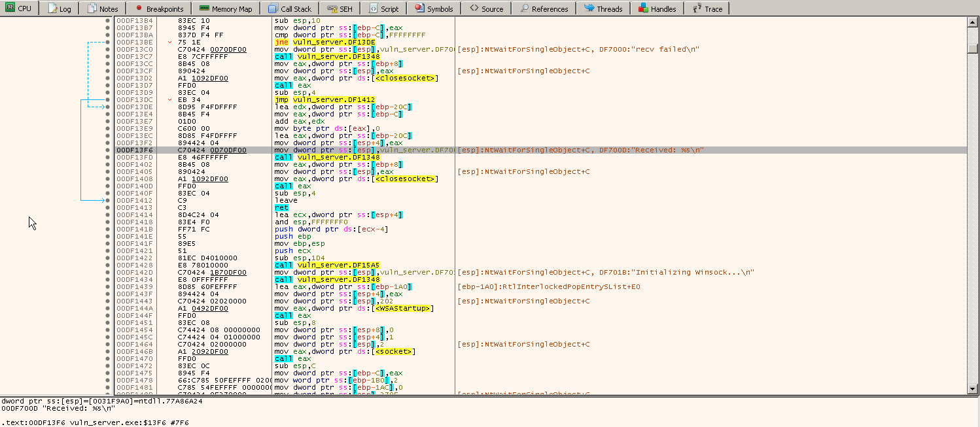Toggle breakpoint bullet at address 00DF13B4

(x=108, y=20)
